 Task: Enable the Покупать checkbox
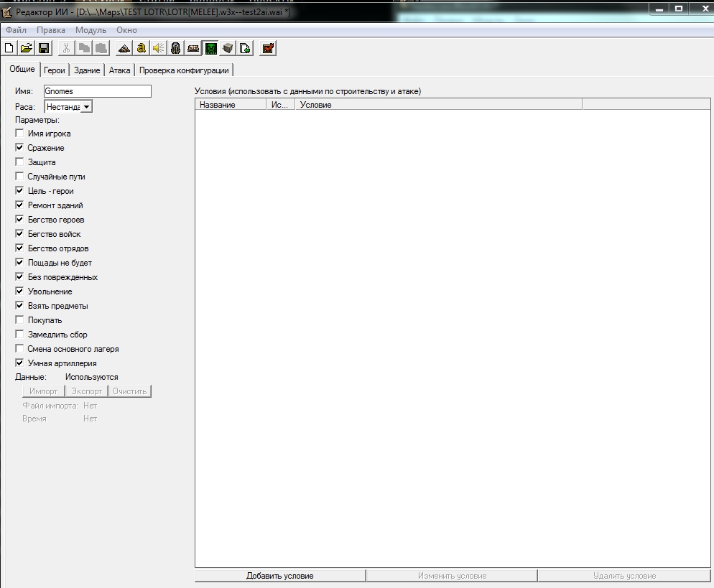pos(19,320)
